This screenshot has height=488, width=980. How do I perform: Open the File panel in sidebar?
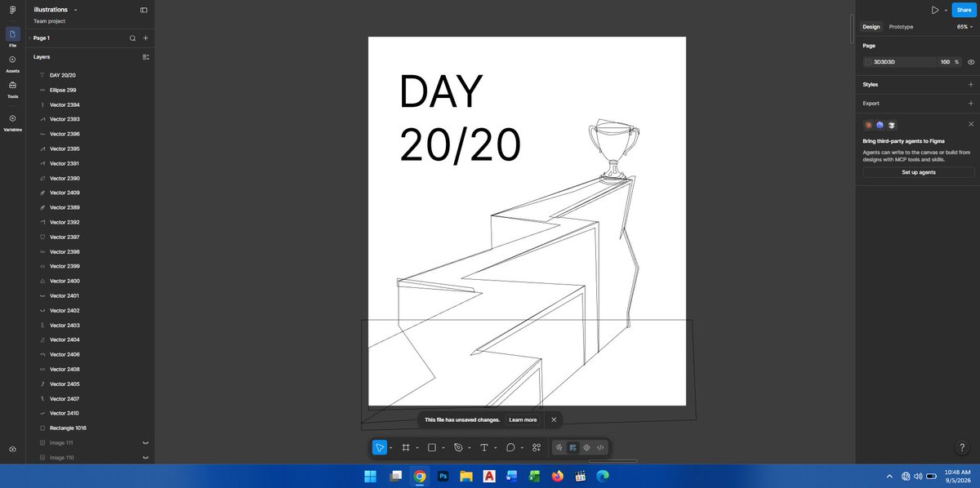coord(12,37)
